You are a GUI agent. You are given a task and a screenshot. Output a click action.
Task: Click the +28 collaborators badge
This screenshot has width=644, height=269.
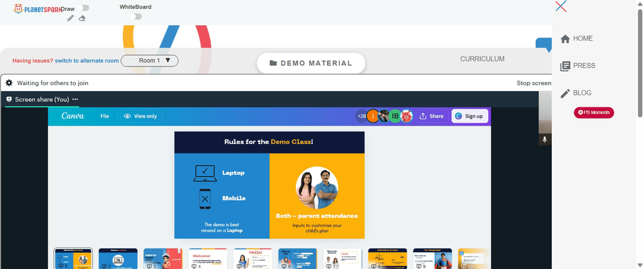361,116
